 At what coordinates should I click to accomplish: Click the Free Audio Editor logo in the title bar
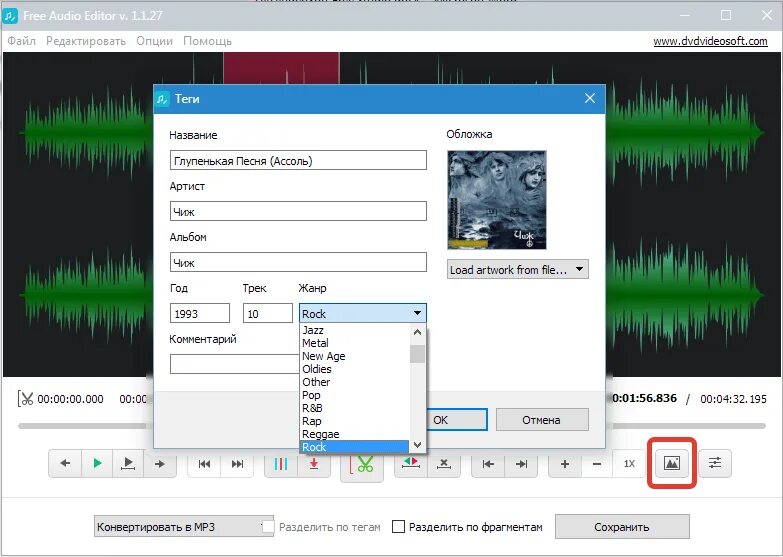[10, 15]
